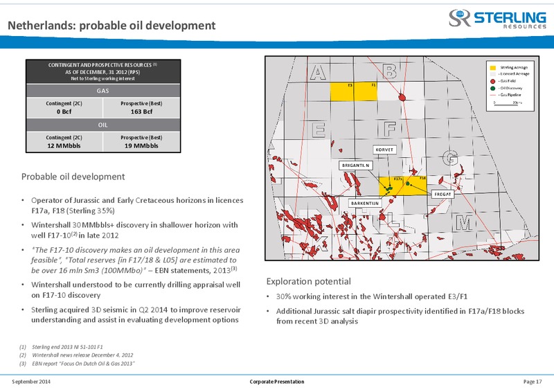Click the bullet about licences F17a, F18 operator

coord(137,206)
